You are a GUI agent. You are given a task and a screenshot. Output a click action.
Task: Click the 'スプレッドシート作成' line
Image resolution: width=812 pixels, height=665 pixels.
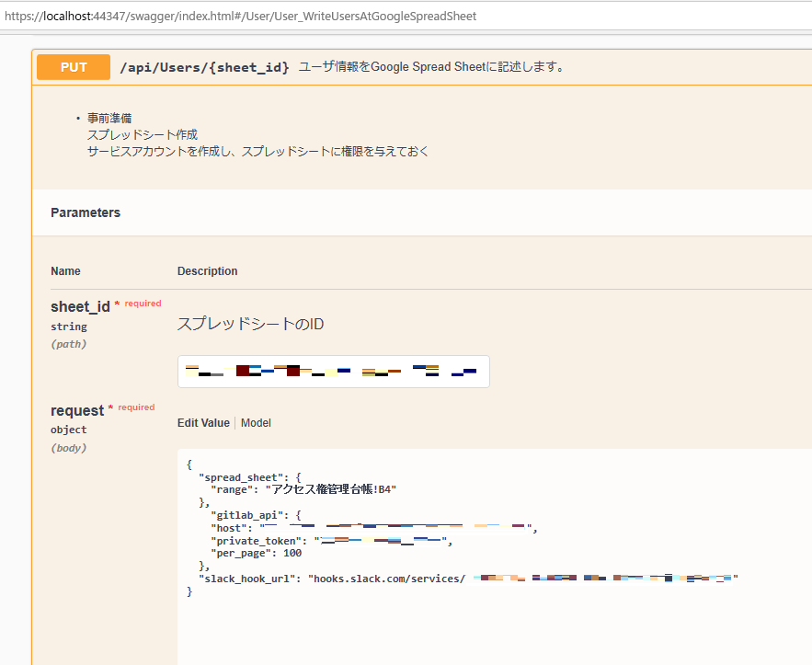click(143, 134)
